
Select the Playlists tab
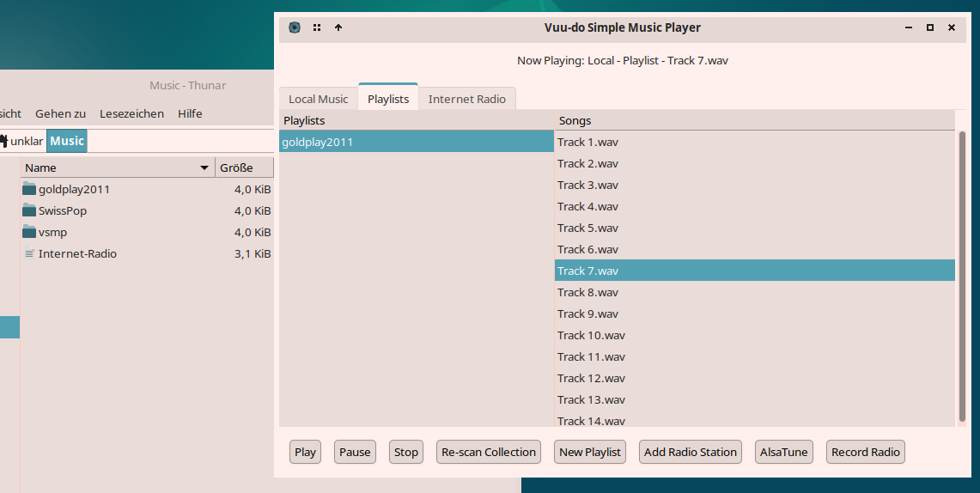coord(388,98)
